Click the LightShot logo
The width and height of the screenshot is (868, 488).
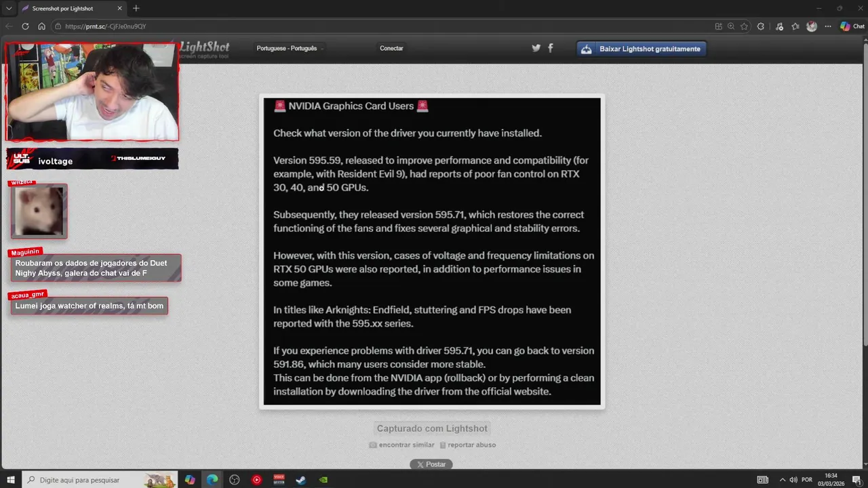click(204, 49)
